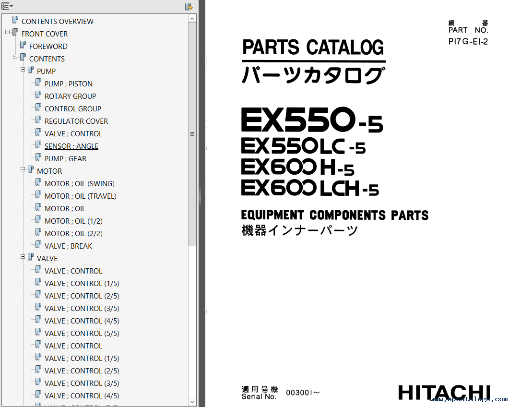Collapse the PUMP bookmark group
This screenshot has height=407, width=532.
tap(23, 70)
